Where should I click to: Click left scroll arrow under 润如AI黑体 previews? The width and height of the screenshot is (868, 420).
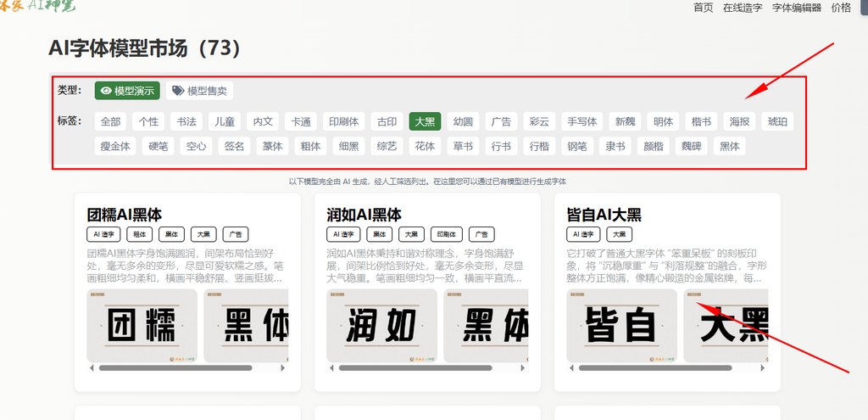tap(331, 368)
